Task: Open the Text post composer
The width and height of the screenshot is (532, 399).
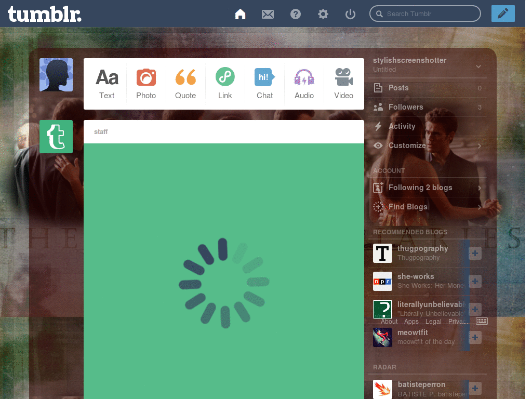Action: [107, 83]
